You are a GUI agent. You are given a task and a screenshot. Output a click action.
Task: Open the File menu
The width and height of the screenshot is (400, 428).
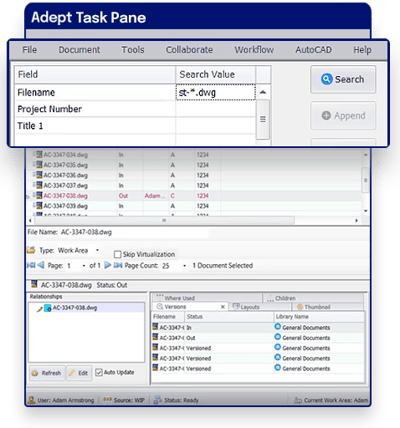click(x=29, y=50)
